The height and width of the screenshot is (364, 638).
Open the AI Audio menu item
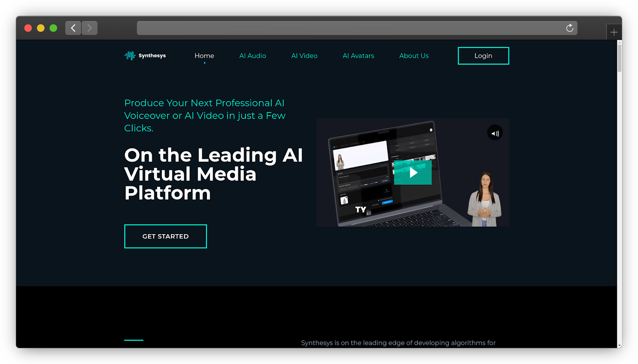(x=252, y=56)
